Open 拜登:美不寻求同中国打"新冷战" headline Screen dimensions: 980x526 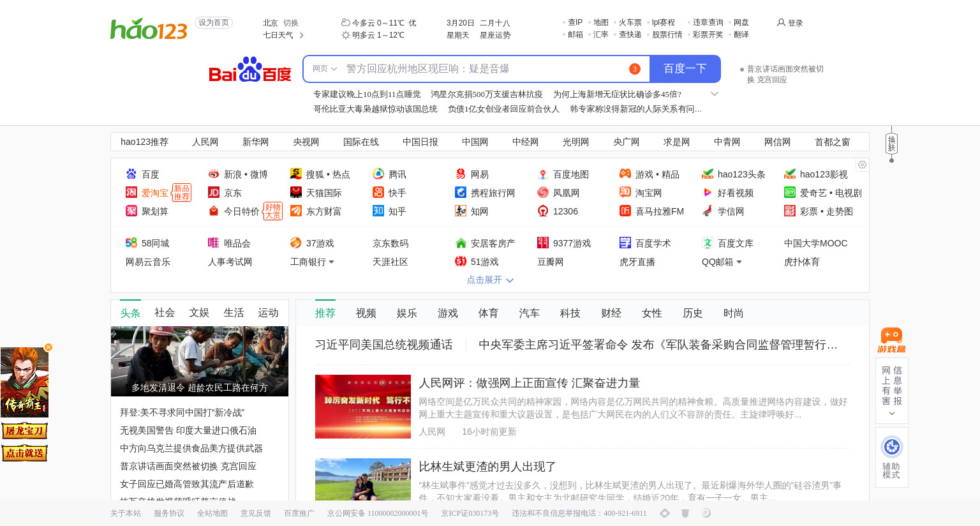182,413
